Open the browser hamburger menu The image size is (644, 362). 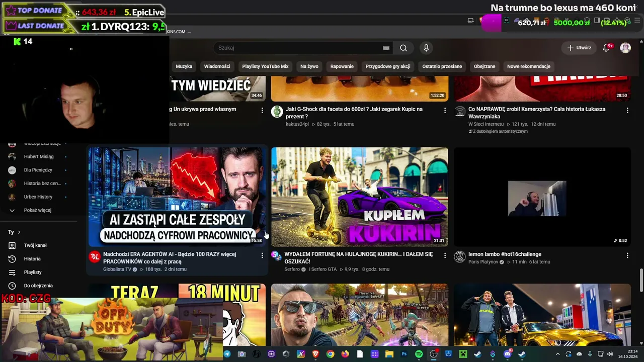pos(637,21)
